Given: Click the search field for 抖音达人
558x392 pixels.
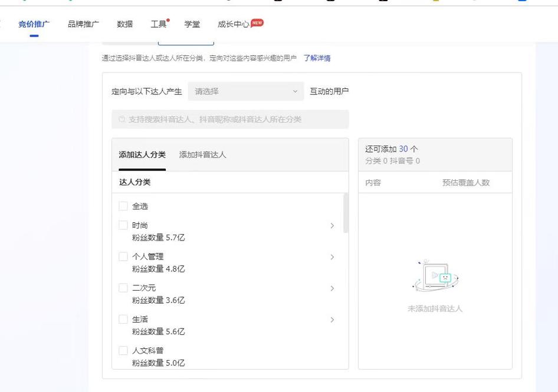Looking at the screenshot, I should click(x=230, y=119).
